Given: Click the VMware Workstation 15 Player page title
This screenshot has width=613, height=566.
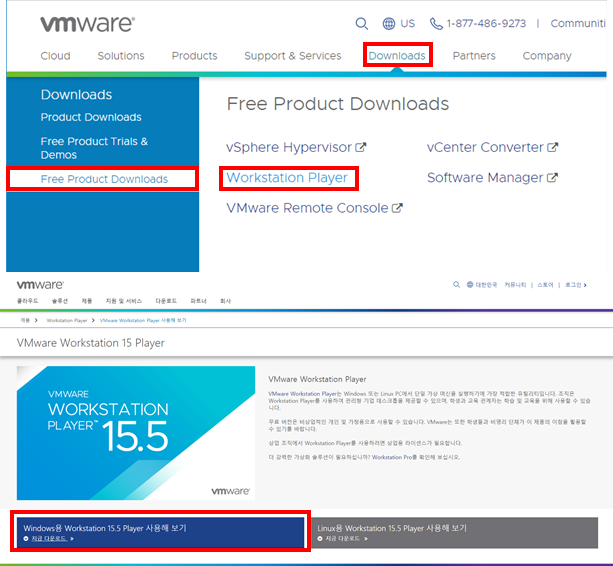Looking at the screenshot, I should click(90, 343).
